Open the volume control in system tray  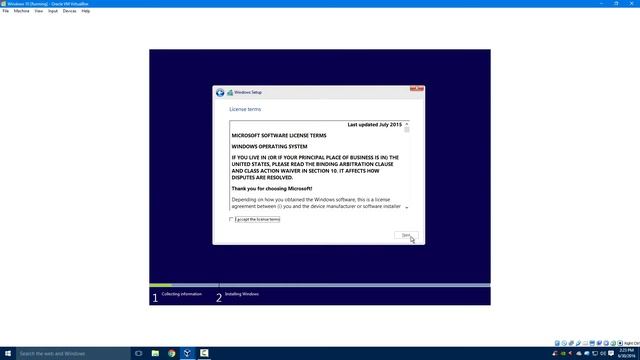point(603,353)
